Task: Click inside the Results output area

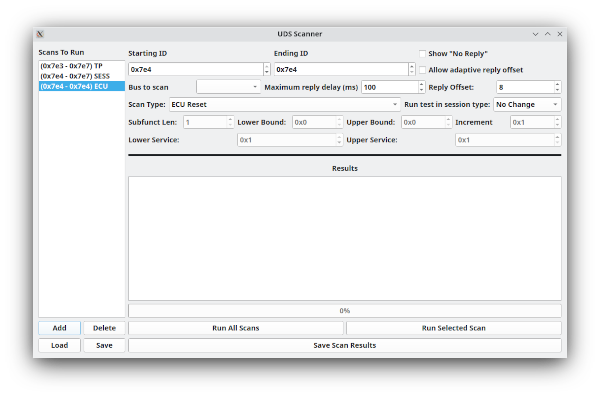Action: 345,238
